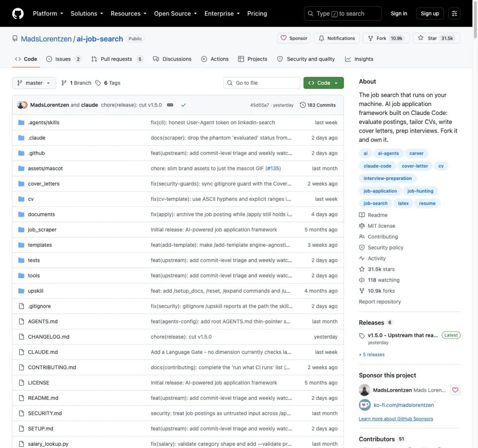Open the + 5 releases link
The image size is (478, 448).
372,355
